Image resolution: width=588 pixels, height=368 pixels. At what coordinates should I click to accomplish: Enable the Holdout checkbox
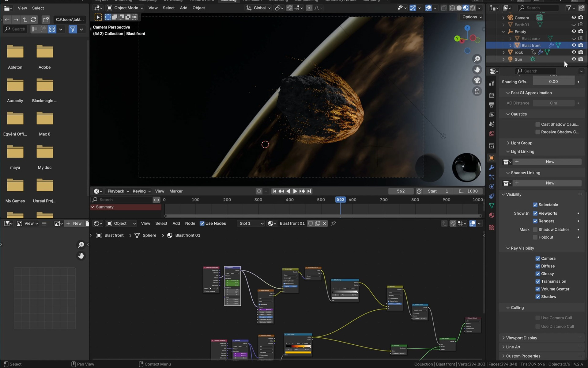click(x=535, y=237)
